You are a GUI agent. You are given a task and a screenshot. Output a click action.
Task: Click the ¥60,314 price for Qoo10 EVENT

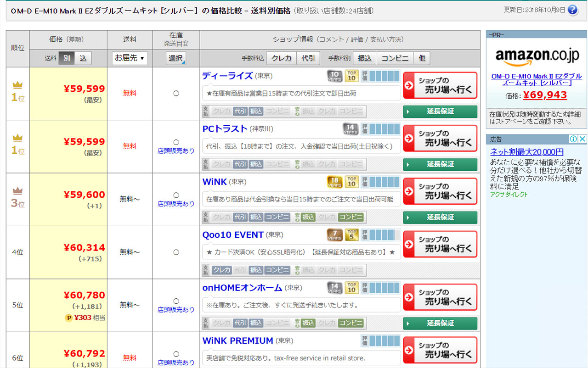pyautogui.click(x=84, y=248)
